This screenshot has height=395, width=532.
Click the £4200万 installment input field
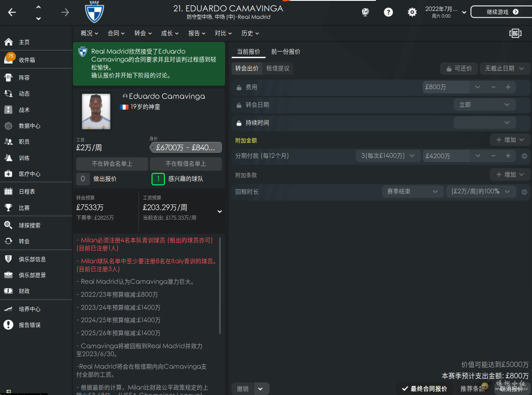(446, 156)
